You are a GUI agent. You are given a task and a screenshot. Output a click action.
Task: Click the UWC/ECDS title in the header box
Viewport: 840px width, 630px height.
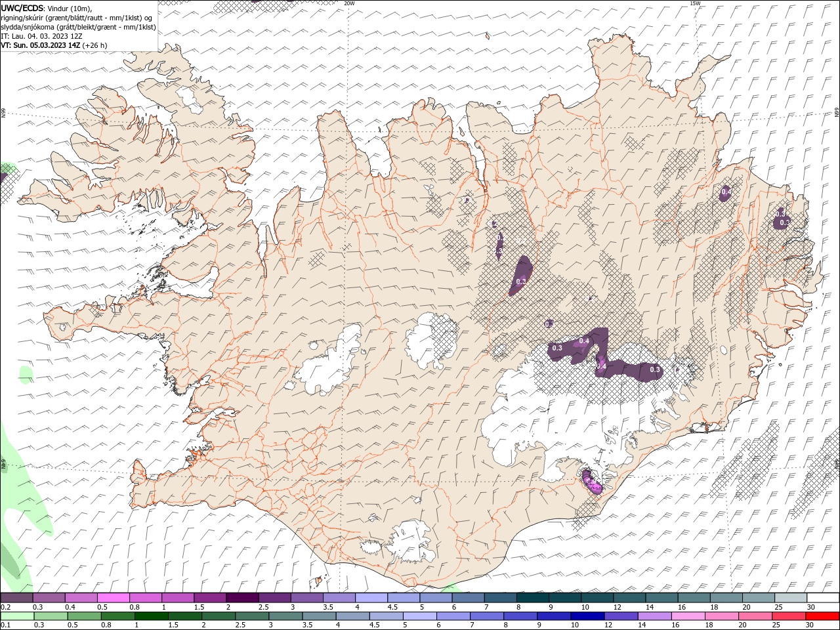[x=22, y=8]
